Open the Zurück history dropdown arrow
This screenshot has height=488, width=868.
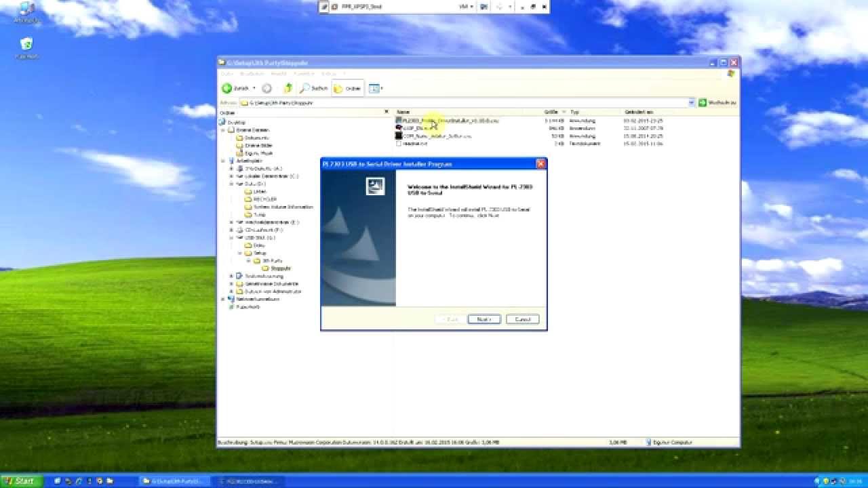click(x=254, y=88)
